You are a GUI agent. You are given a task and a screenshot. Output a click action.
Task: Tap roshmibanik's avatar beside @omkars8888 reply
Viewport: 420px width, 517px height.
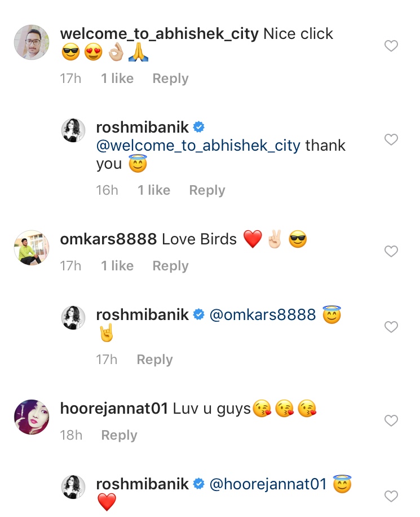click(73, 318)
